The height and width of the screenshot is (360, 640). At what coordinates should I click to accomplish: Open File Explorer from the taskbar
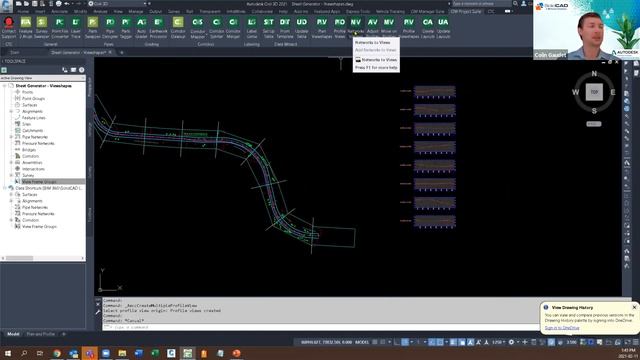pos(122,353)
